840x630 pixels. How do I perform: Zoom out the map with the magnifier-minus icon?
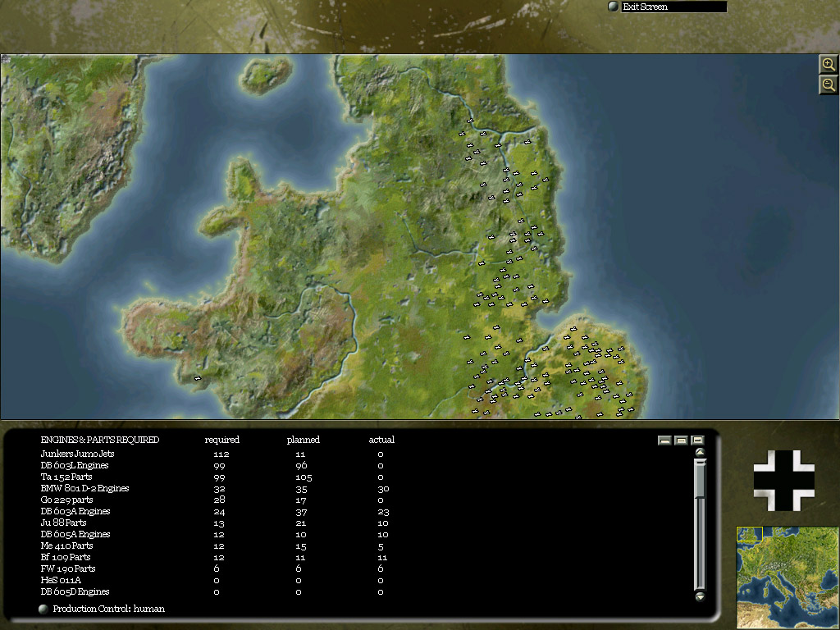pyautogui.click(x=829, y=84)
